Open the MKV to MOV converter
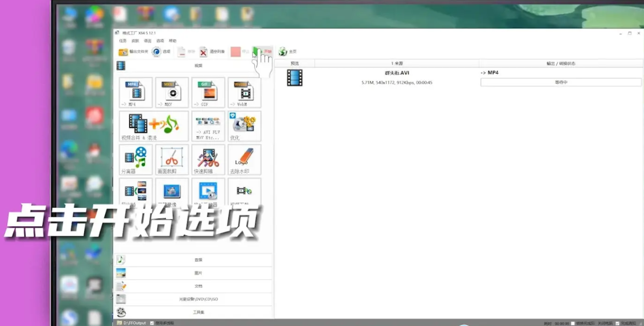644x326 pixels. (x=171, y=92)
